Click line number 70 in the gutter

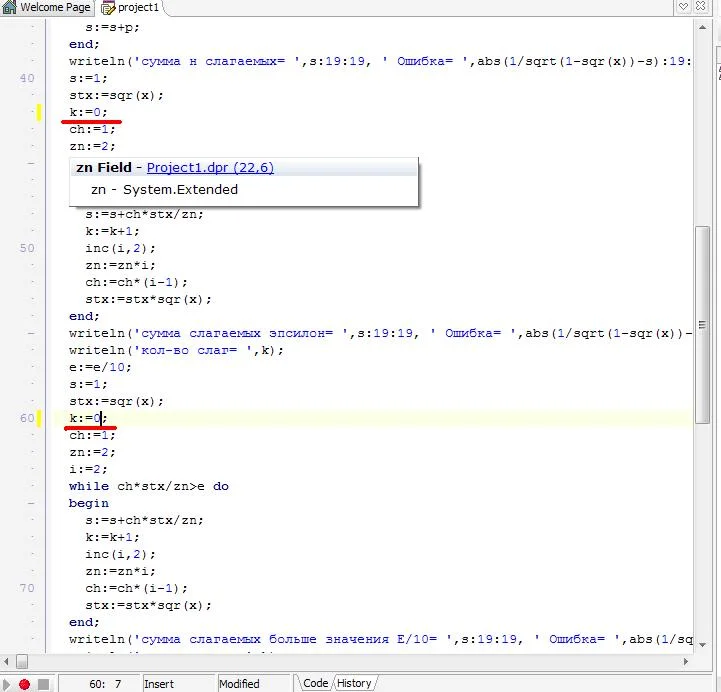[x=27, y=588]
